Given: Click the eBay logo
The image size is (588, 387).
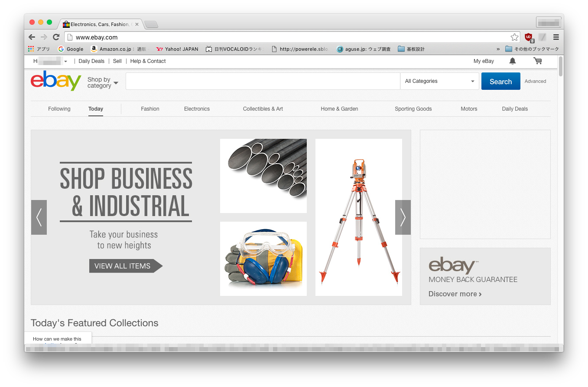Looking at the screenshot, I should tap(56, 81).
